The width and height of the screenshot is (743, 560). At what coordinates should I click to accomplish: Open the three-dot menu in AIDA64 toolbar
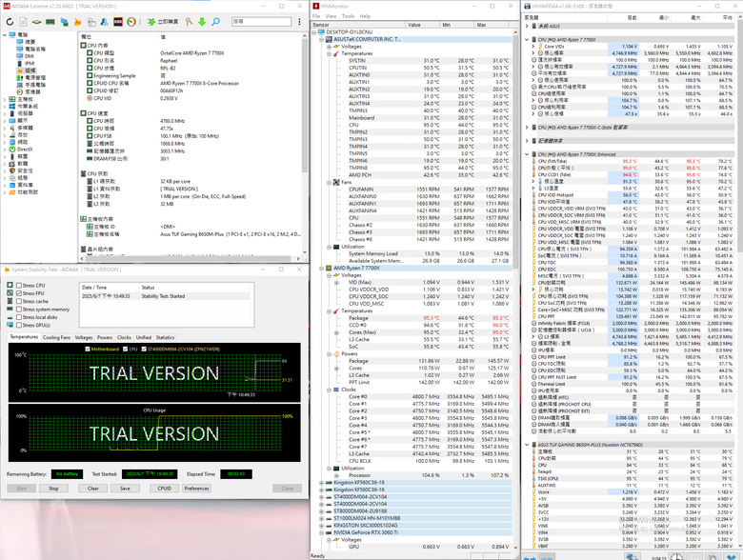click(x=299, y=22)
